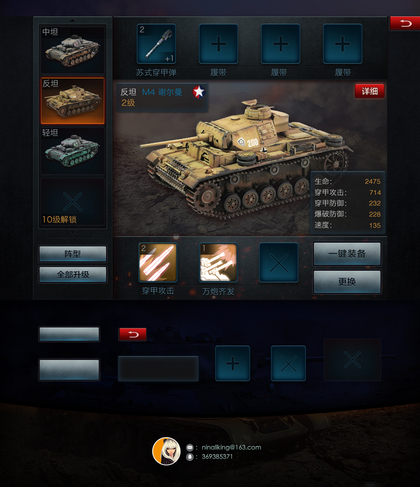
Task: Expand tank list with upward arrow
Action: 72,21
